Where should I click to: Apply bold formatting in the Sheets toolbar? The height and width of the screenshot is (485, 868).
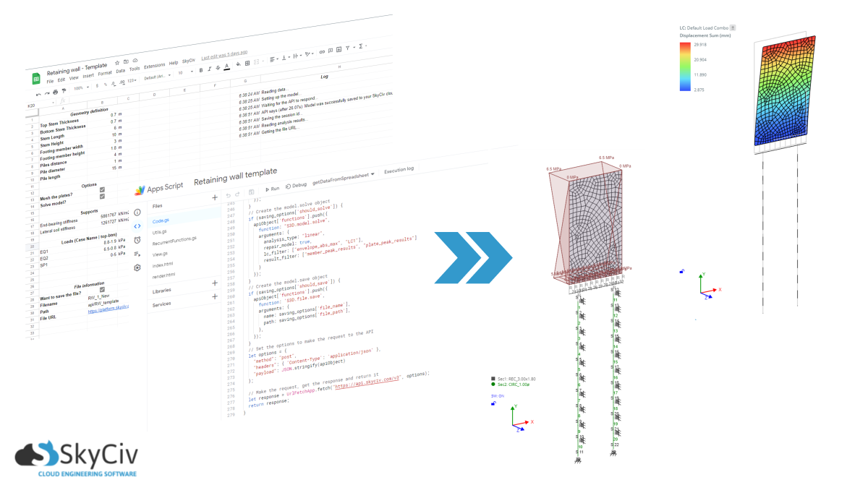(201, 69)
